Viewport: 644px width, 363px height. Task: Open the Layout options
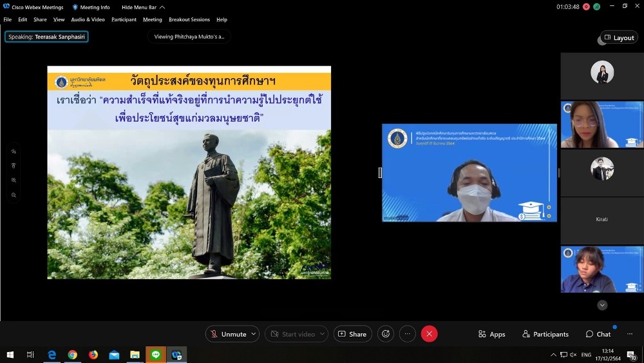coord(619,37)
